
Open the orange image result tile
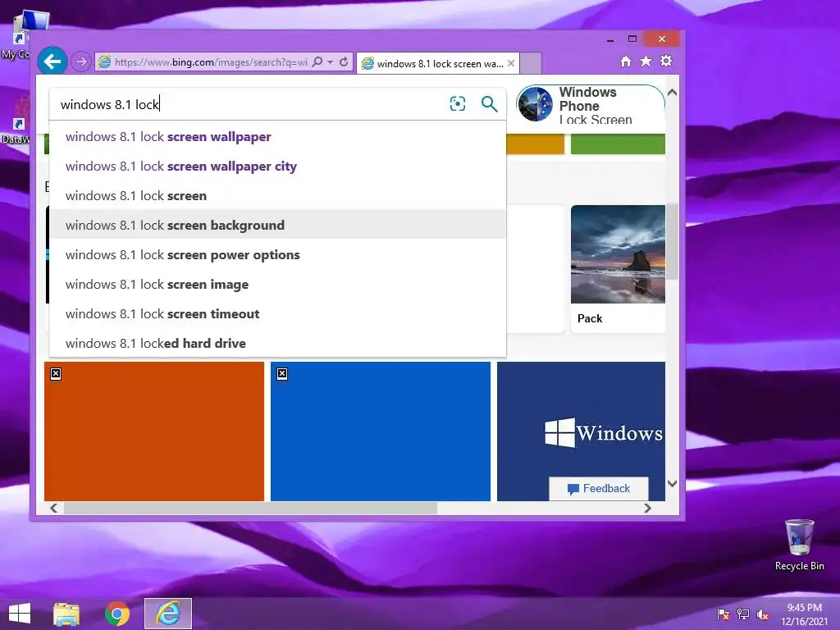click(x=153, y=431)
